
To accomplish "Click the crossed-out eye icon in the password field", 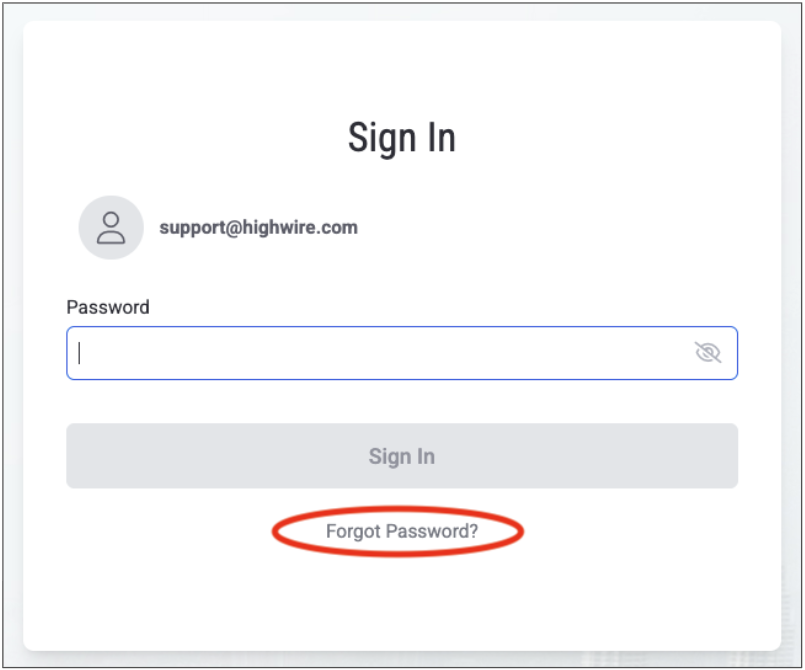I will (x=707, y=352).
